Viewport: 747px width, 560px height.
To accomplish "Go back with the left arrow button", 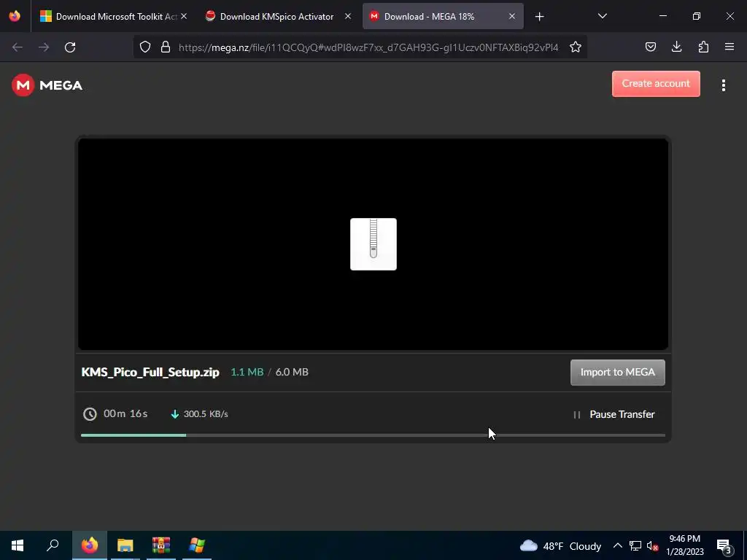I will click(x=18, y=47).
